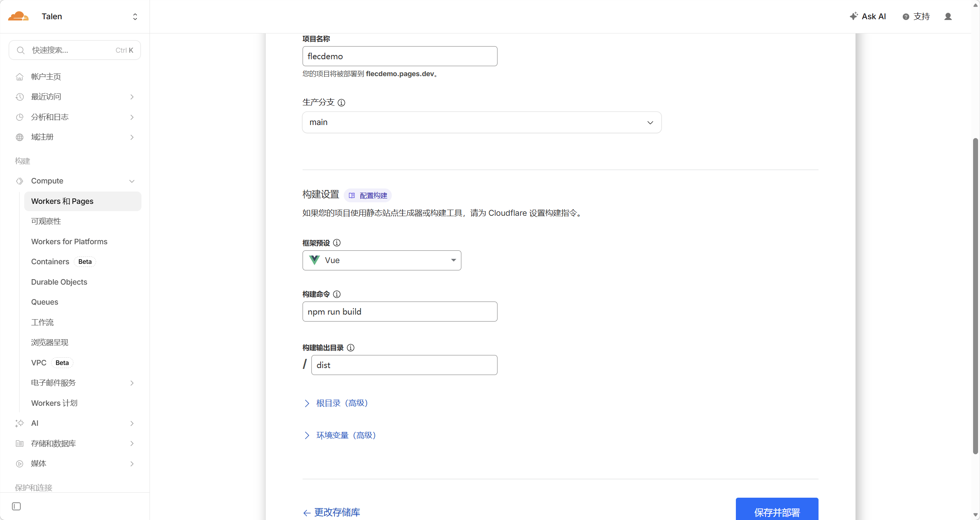Open the Talen account switcher
980x520 pixels.
click(x=135, y=16)
